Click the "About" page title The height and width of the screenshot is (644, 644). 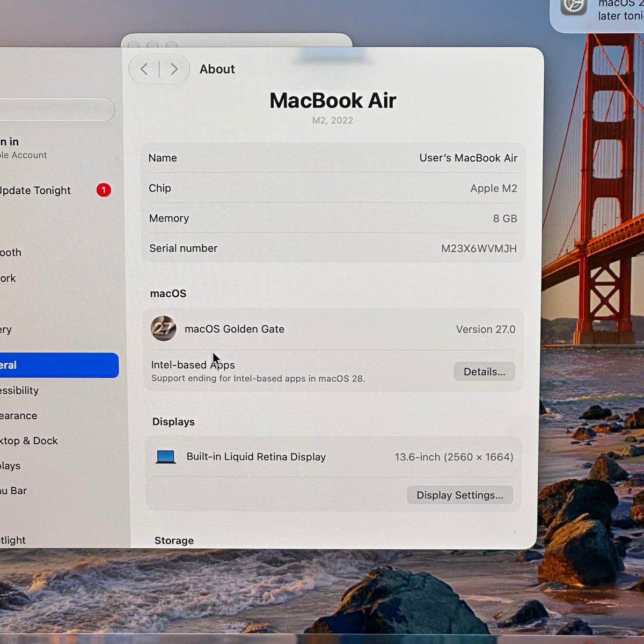pos(217,69)
